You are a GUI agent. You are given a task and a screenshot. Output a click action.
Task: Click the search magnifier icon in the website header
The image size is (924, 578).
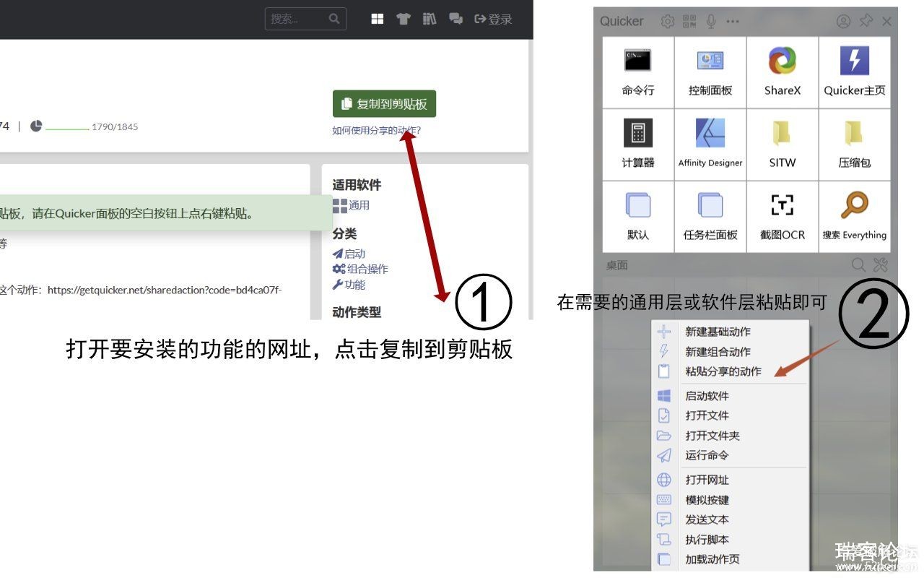334,19
